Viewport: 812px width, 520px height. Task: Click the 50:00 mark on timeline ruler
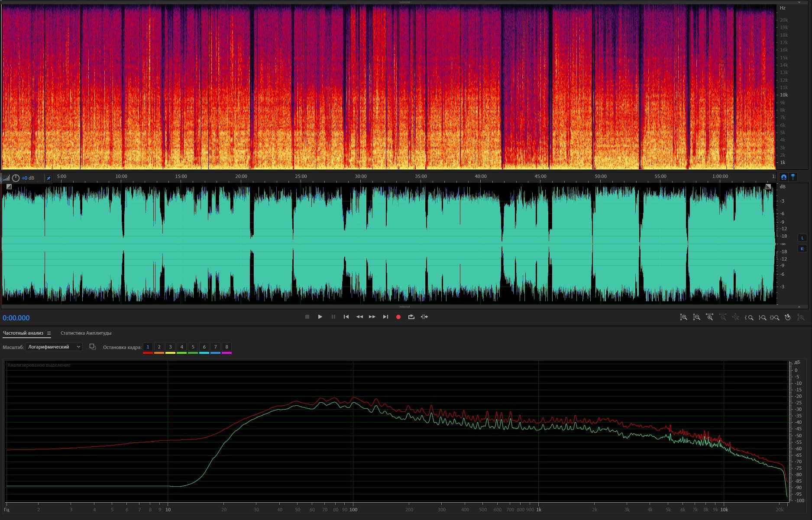tap(601, 176)
